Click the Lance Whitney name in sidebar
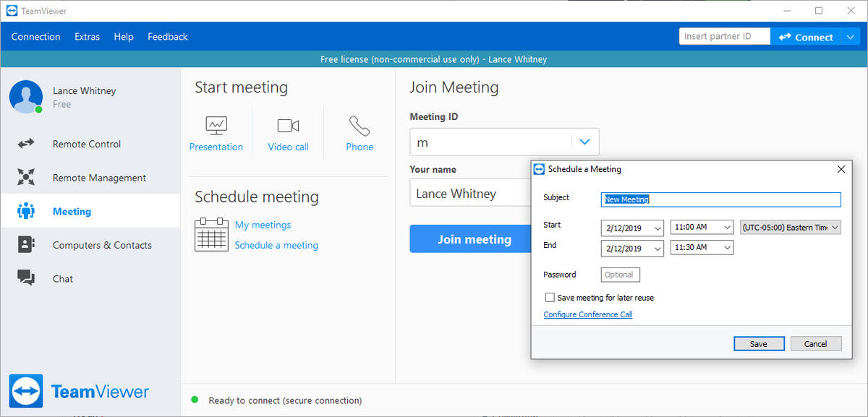The width and height of the screenshot is (868, 417). click(x=84, y=91)
